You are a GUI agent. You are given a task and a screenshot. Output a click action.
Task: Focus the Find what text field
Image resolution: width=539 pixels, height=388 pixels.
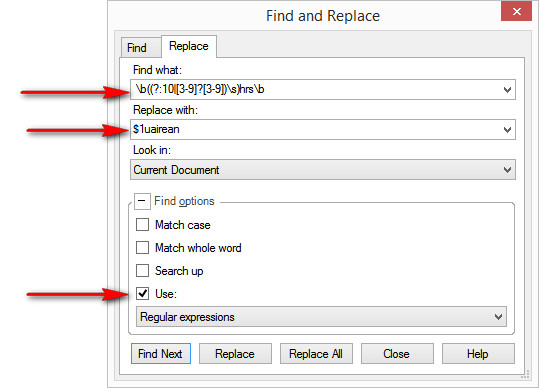point(316,90)
